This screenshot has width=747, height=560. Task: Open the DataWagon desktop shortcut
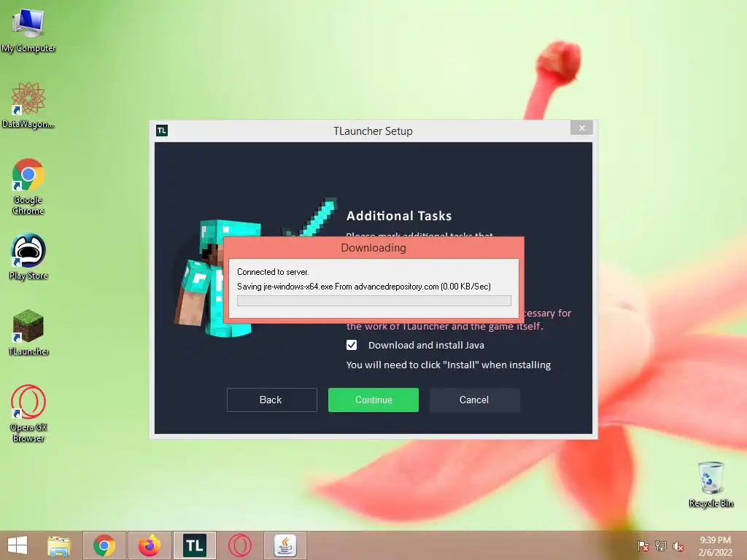pyautogui.click(x=28, y=105)
